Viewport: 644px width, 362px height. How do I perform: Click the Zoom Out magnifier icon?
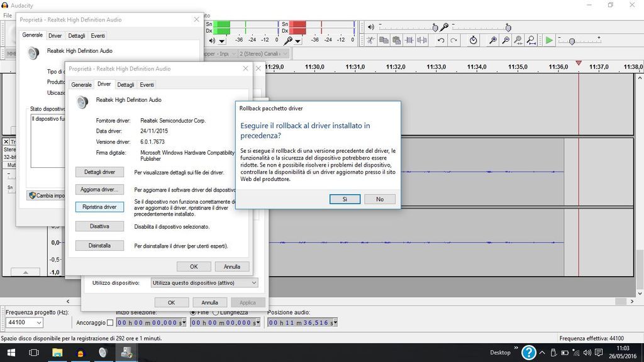tap(506, 40)
